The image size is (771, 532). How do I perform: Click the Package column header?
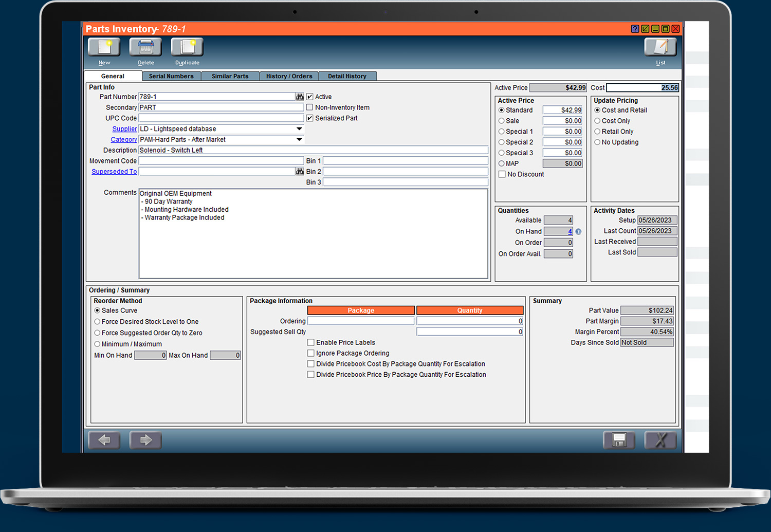pos(361,310)
